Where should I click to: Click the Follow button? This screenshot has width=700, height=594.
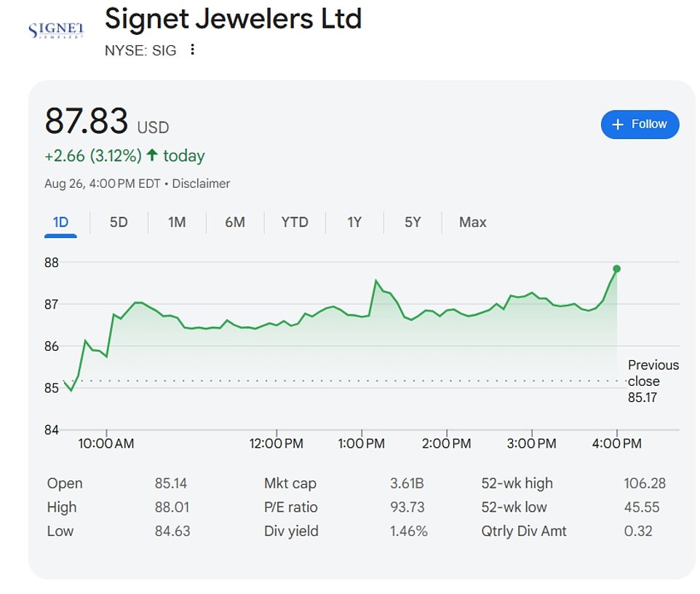click(640, 124)
